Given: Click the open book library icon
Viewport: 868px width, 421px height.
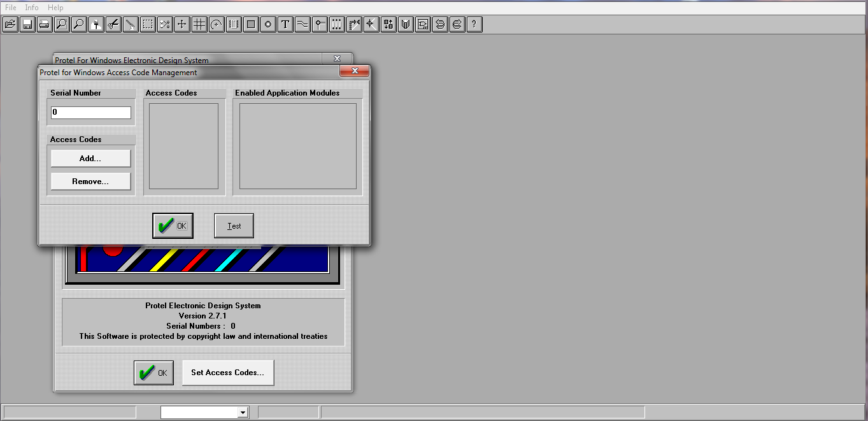Looking at the screenshot, I should pos(405,24).
